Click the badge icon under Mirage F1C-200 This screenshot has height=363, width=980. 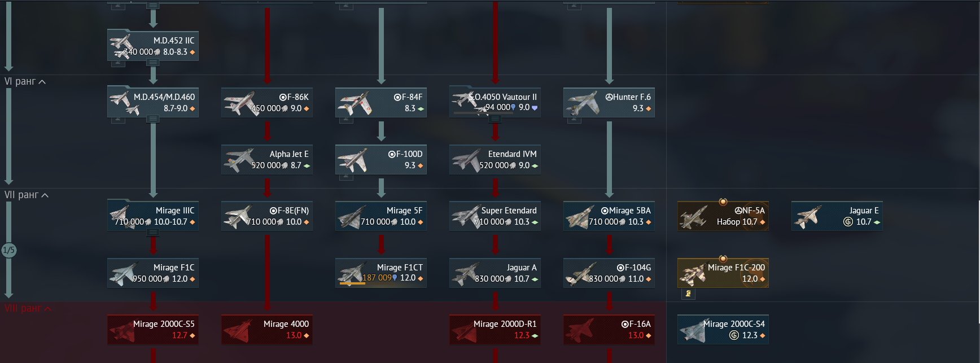[x=688, y=294]
